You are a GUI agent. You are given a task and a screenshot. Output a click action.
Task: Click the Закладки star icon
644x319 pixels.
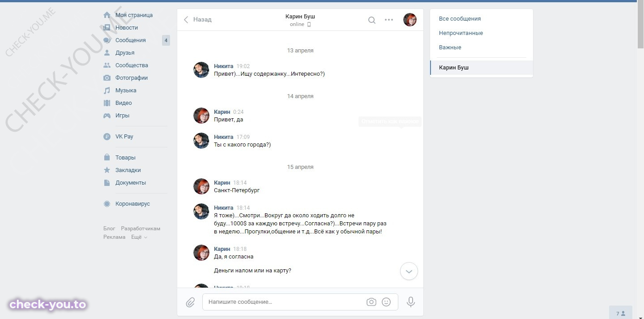(x=107, y=170)
